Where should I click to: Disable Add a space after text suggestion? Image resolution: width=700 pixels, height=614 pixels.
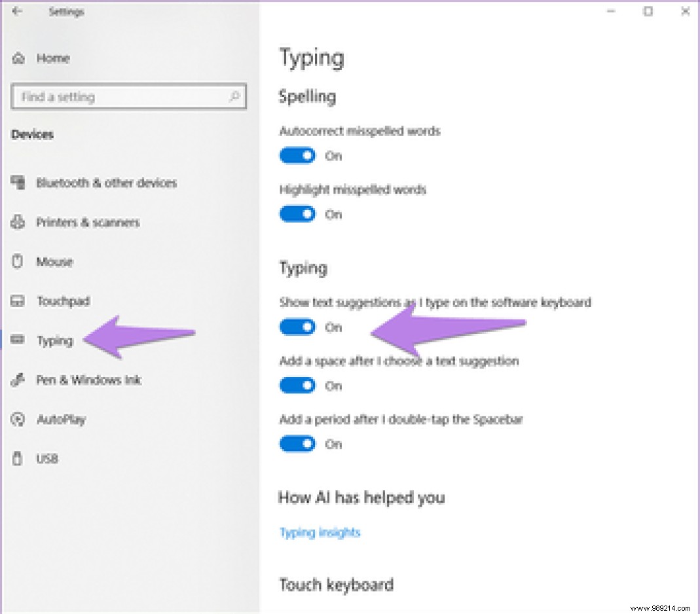tap(297, 385)
